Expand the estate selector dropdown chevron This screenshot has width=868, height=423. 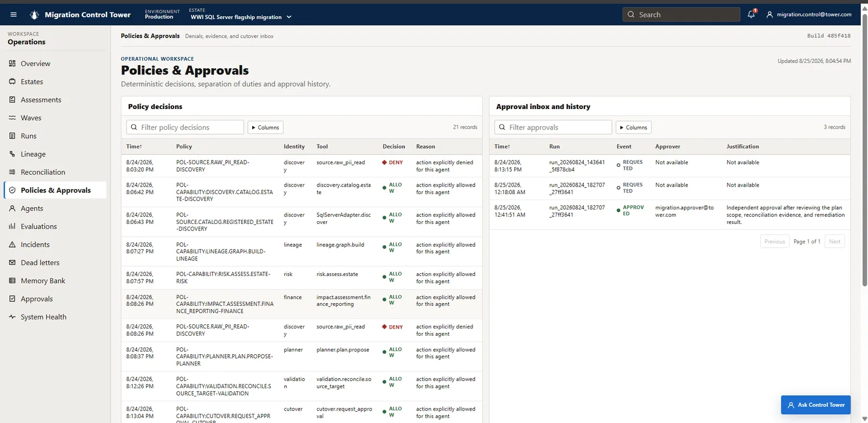(289, 17)
